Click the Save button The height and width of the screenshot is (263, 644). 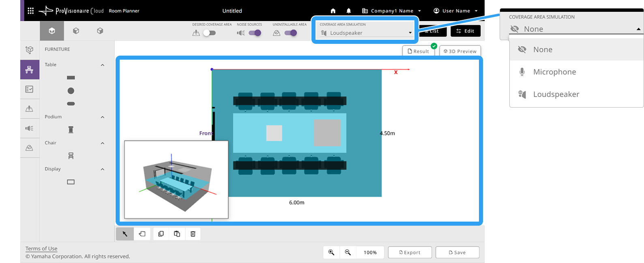pyautogui.click(x=457, y=252)
